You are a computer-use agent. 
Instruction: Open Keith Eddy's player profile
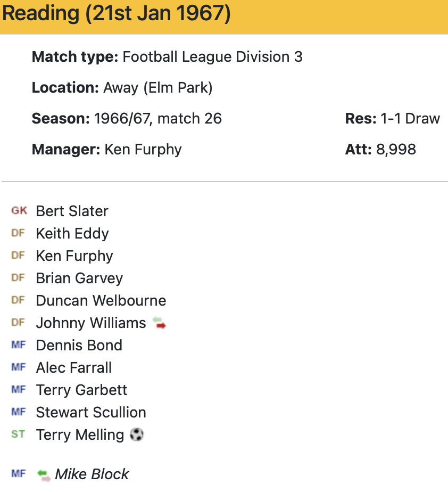(72, 233)
